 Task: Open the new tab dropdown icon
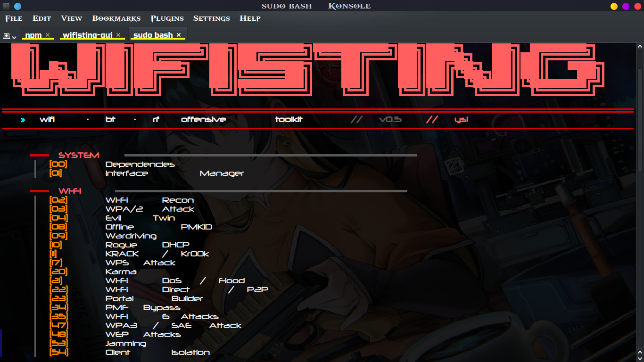point(9,36)
